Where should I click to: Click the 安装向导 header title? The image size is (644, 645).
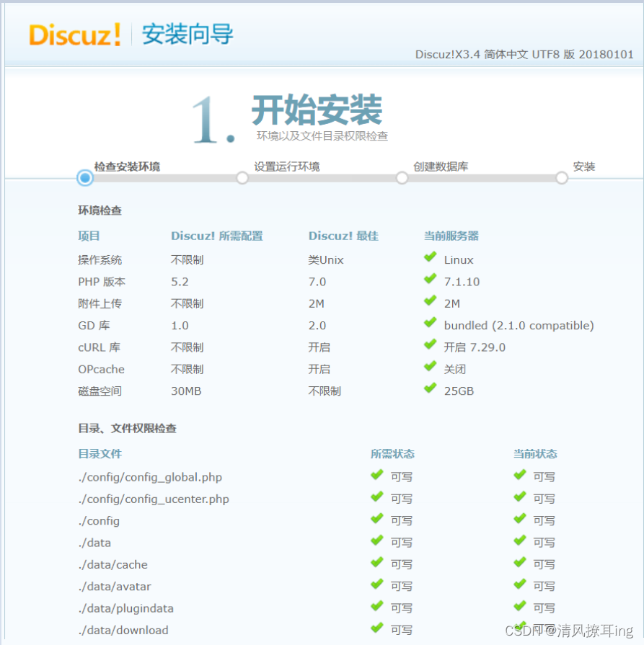pos(188,34)
